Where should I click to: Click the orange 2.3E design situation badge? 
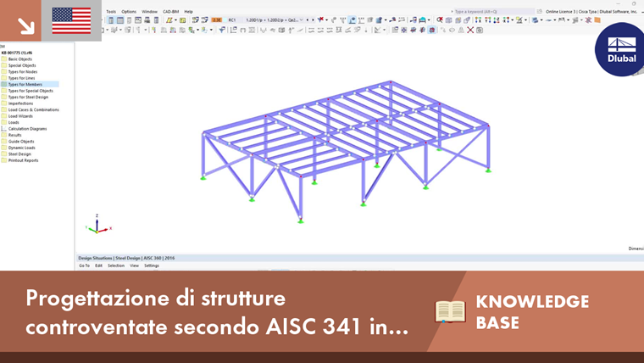[x=216, y=20]
